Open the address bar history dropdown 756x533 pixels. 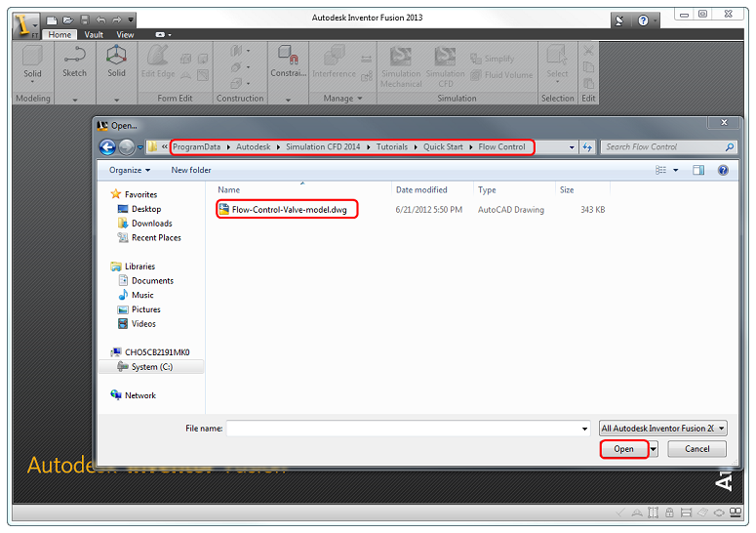[572, 147]
